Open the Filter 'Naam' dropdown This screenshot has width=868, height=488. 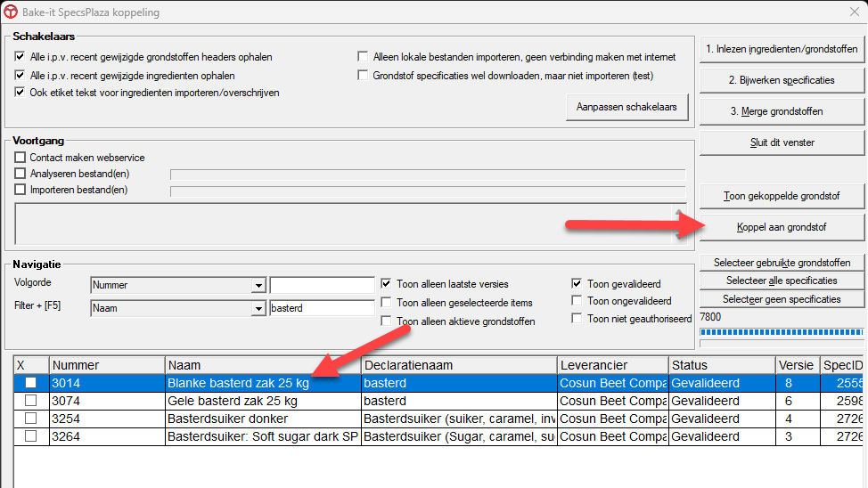click(x=258, y=308)
